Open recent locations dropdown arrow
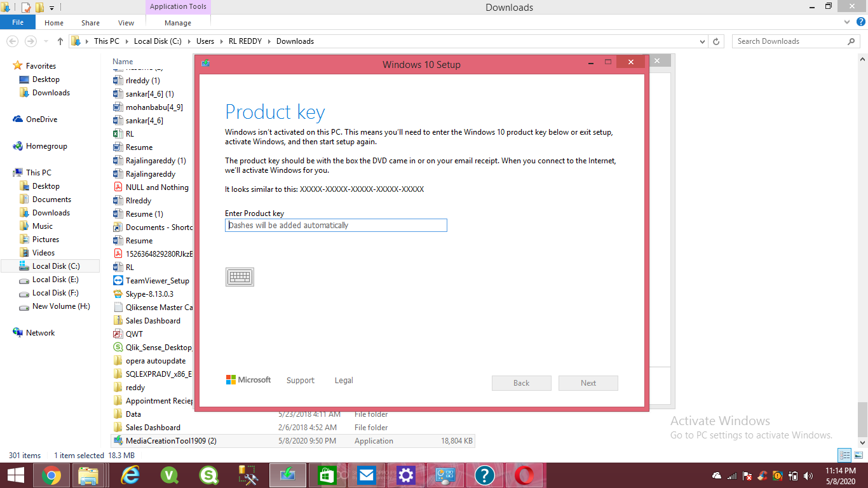The image size is (868, 488). (x=46, y=41)
